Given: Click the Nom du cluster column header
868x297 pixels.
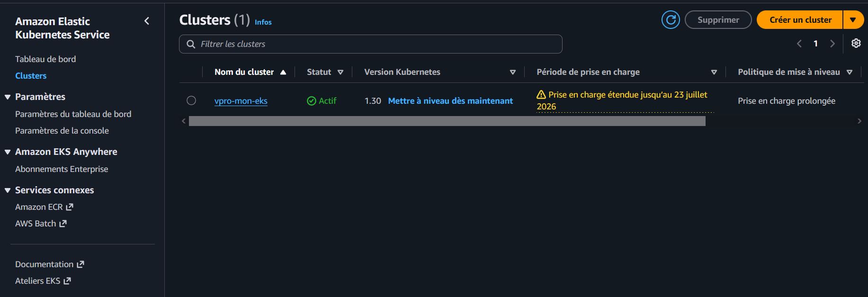Looking at the screenshot, I should (x=244, y=72).
